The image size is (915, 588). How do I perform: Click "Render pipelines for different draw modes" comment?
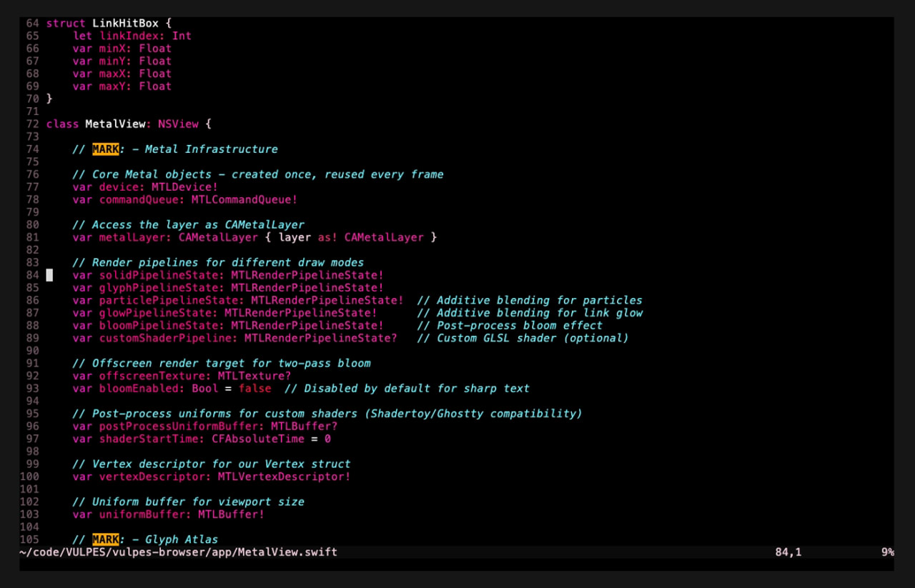click(218, 263)
